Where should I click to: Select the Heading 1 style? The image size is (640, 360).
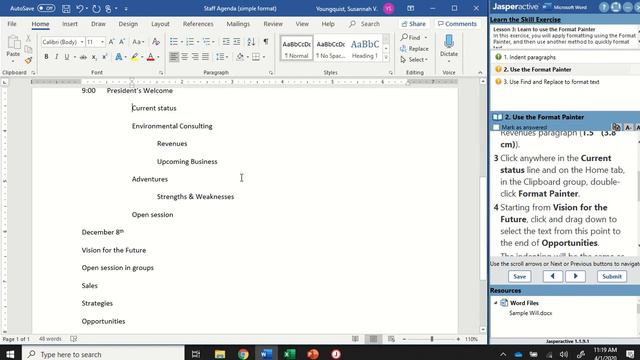click(x=365, y=48)
